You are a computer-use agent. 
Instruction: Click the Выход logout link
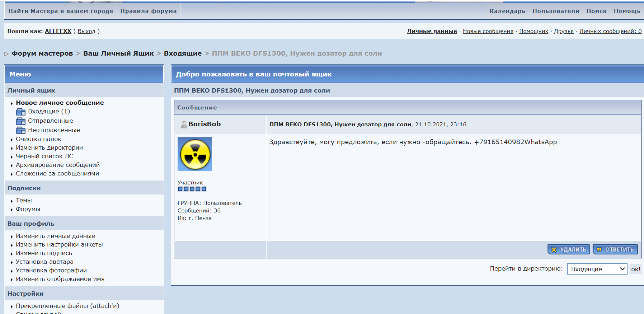tap(86, 31)
